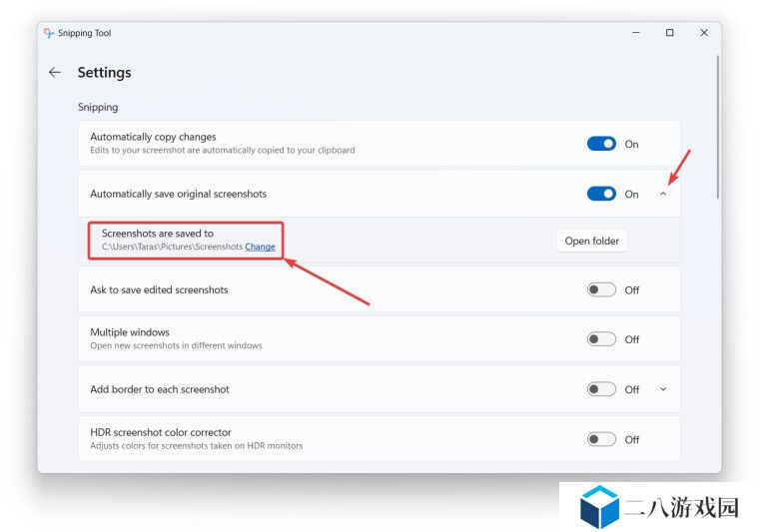Click the Snipping section label
Image resolution: width=759 pixels, height=532 pixels.
pyautogui.click(x=98, y=107)
